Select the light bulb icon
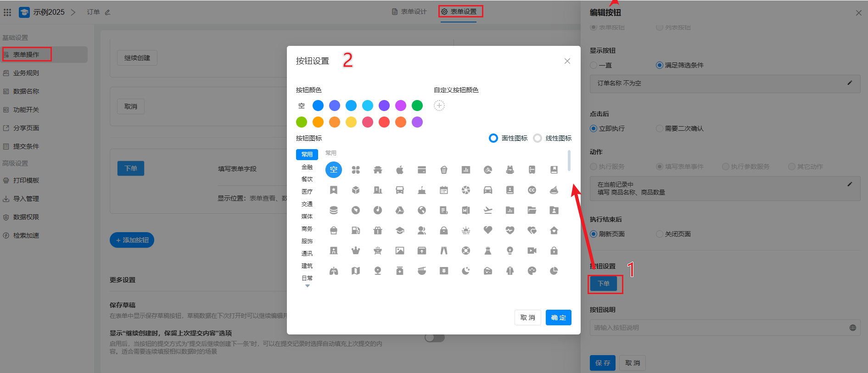 510,251
